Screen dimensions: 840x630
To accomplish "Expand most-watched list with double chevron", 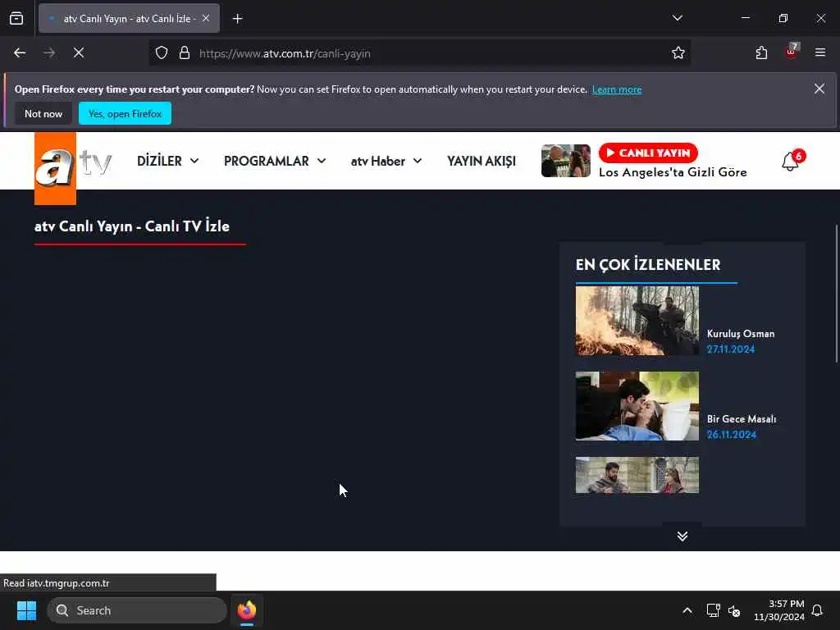I will tap(682, 536).
